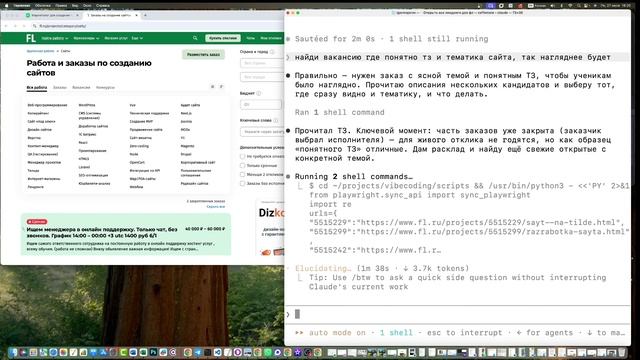Click the FL logo in the site header
640x360 pixels.
coord(31,38)
